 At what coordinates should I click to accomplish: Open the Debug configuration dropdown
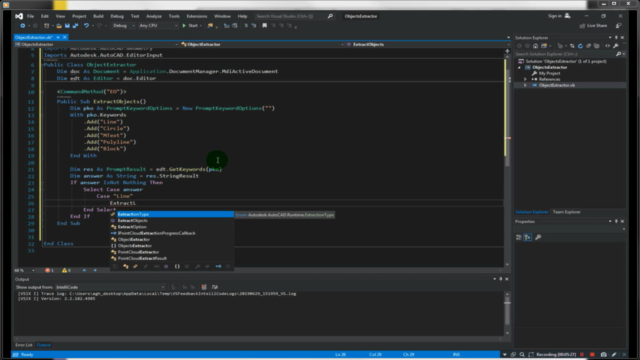[x=124, y=26]
